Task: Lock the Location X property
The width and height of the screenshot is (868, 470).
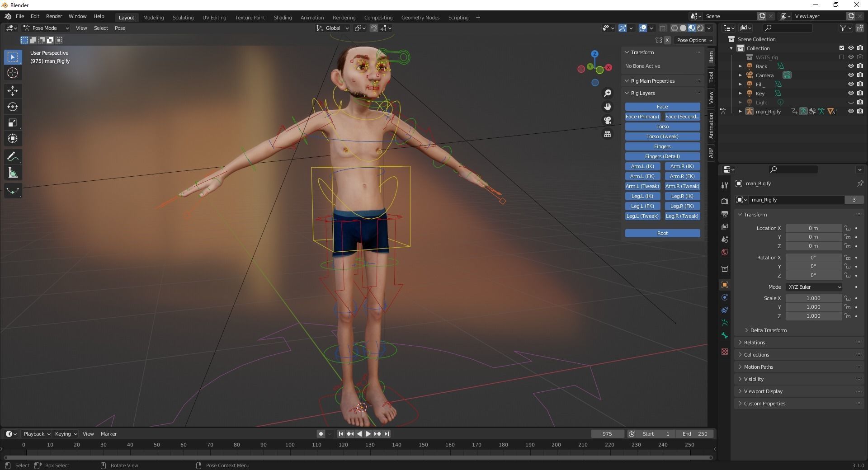Action: tap(847, 228)
